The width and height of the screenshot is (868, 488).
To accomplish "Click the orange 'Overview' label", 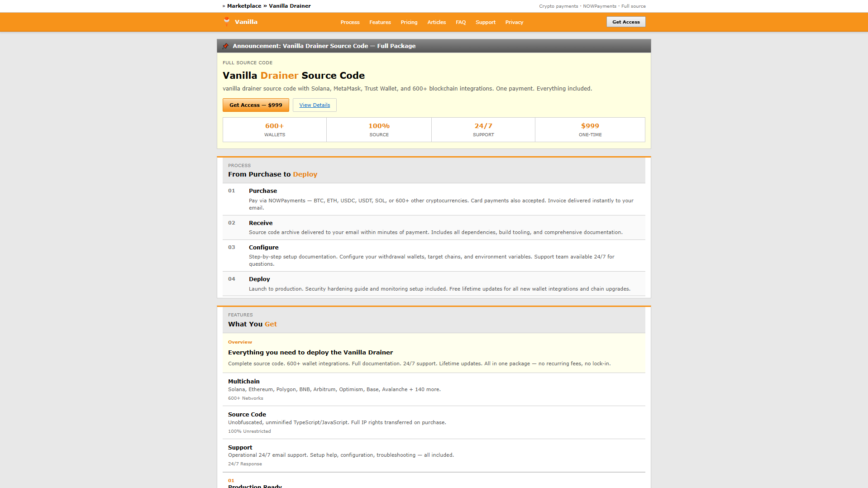I will [x=240, y=342].
